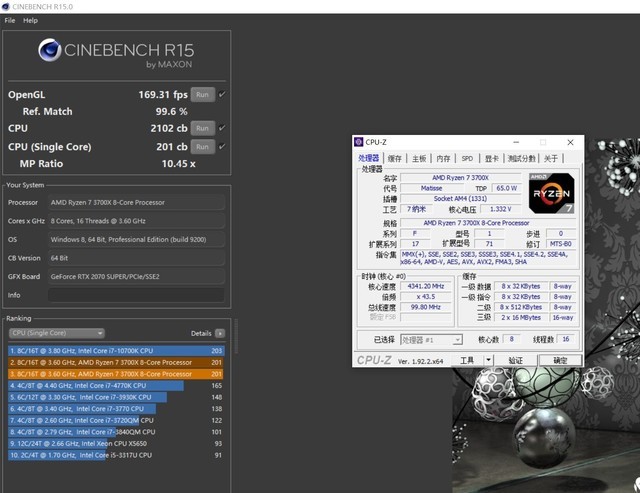The height and width of the screenshot is (493, 640).
Task: Select ranking row 2 AMD Ryzen 7 3700X
Action: 116,362
